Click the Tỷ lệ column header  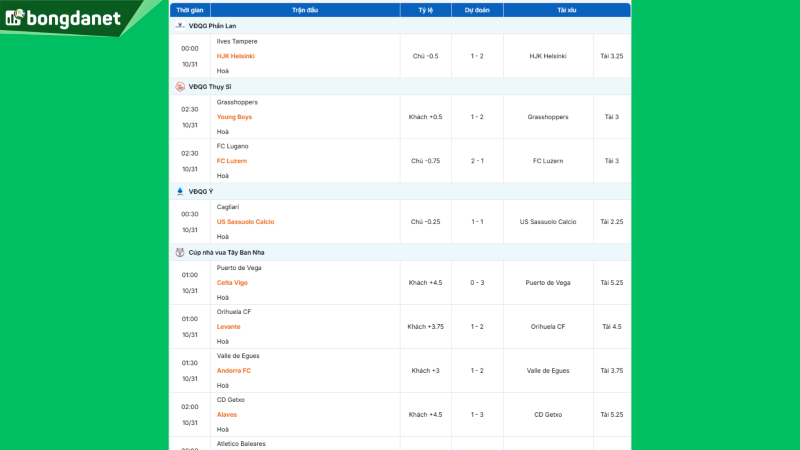tap(425, 9)
